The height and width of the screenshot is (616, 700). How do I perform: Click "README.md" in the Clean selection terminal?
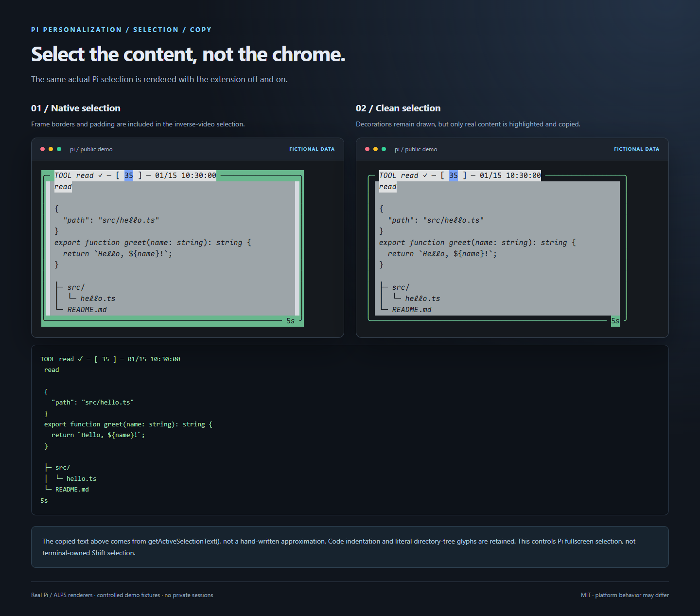(x=412, y=310)
